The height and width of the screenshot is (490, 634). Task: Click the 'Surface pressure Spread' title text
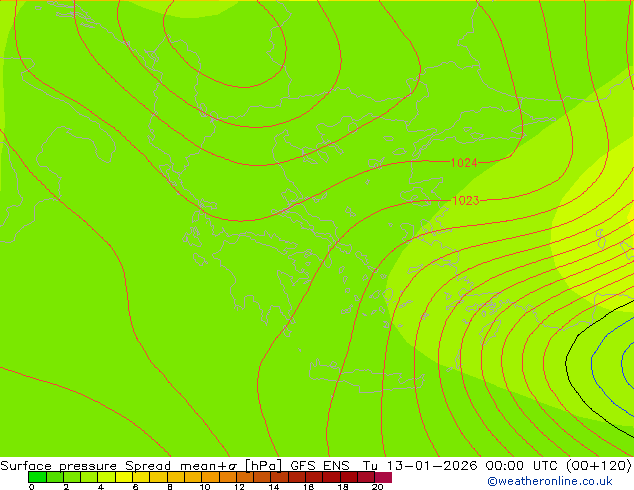pos(85,466)
